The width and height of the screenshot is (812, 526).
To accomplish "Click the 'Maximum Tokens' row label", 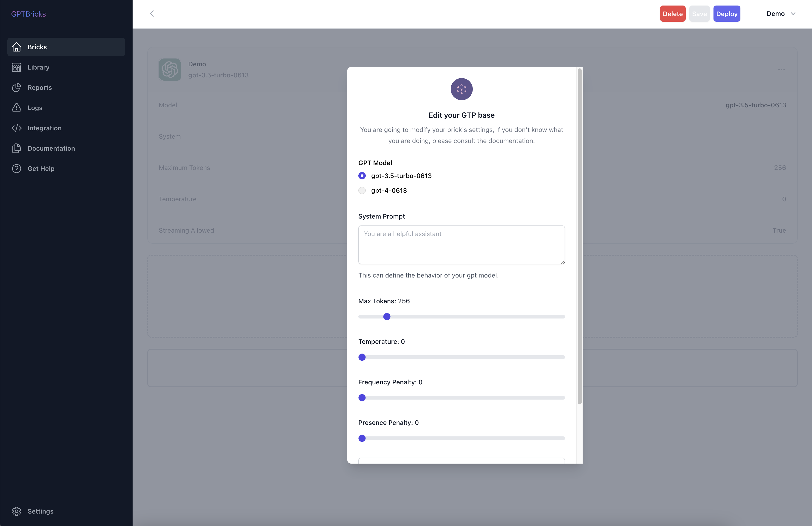I will point(184,168).
